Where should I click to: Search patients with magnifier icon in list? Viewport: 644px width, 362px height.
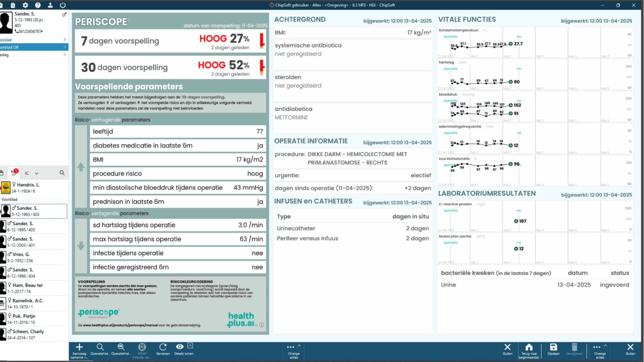tap(62, 173)
